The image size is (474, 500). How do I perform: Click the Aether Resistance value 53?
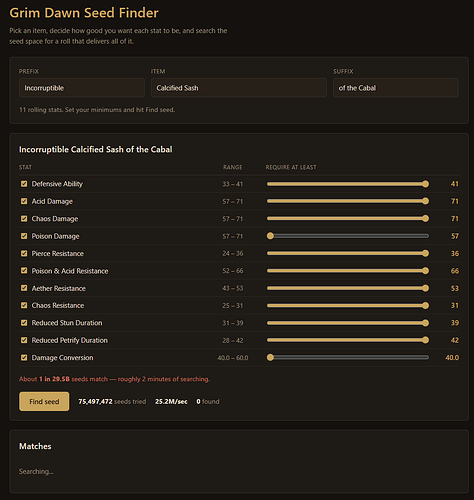pyautogui.click(x=455, y=288)
